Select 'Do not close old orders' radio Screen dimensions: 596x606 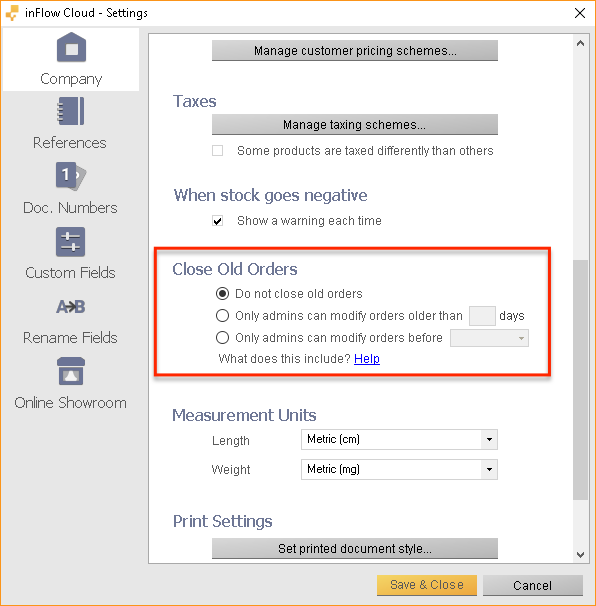[222, 294]
